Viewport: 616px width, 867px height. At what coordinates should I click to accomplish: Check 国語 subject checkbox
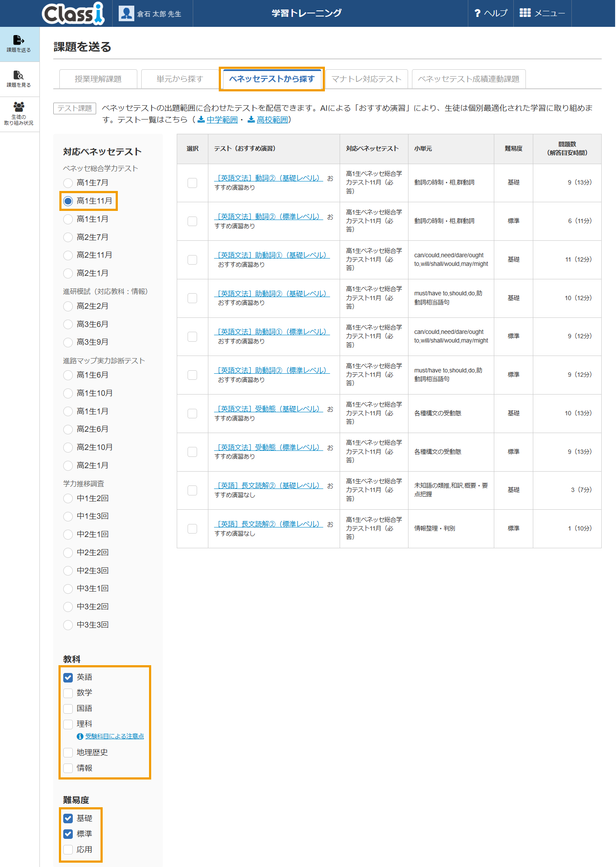coord(68,708)
